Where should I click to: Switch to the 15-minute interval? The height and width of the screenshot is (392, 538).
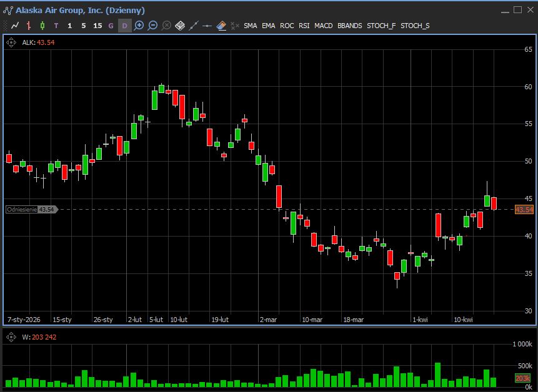pos(97,26)
